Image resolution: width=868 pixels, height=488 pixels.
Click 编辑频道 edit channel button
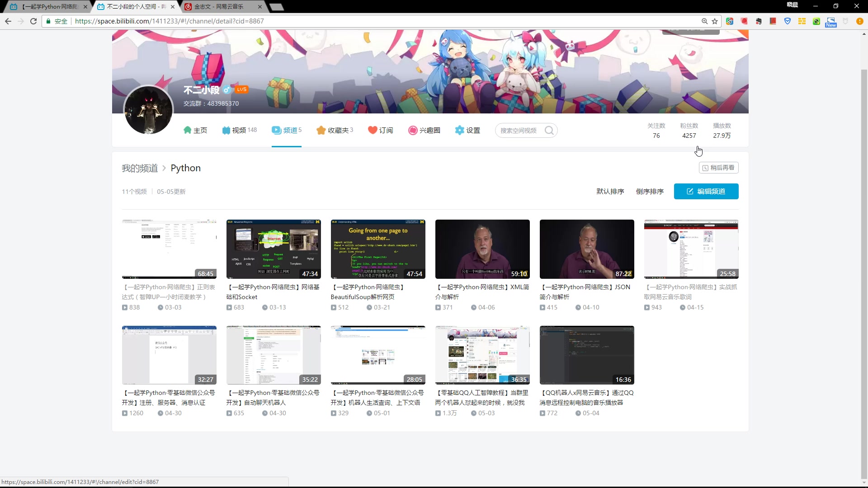707,191
